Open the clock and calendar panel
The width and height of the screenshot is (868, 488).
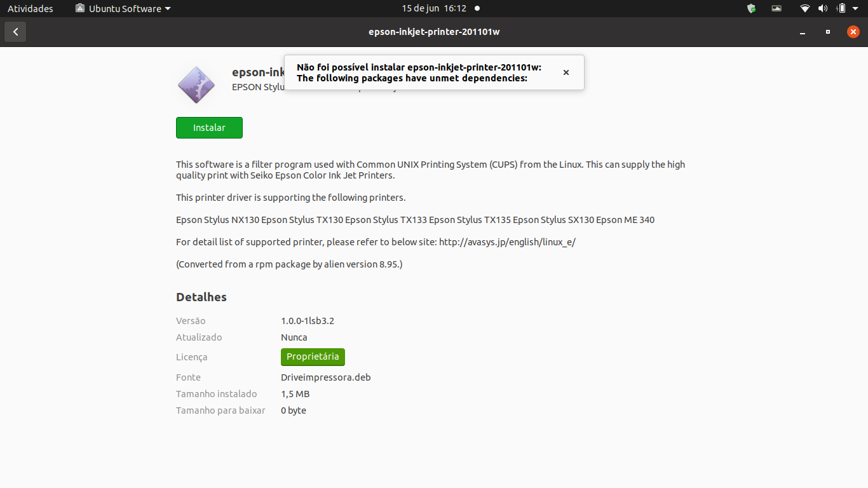pos(434,8)
